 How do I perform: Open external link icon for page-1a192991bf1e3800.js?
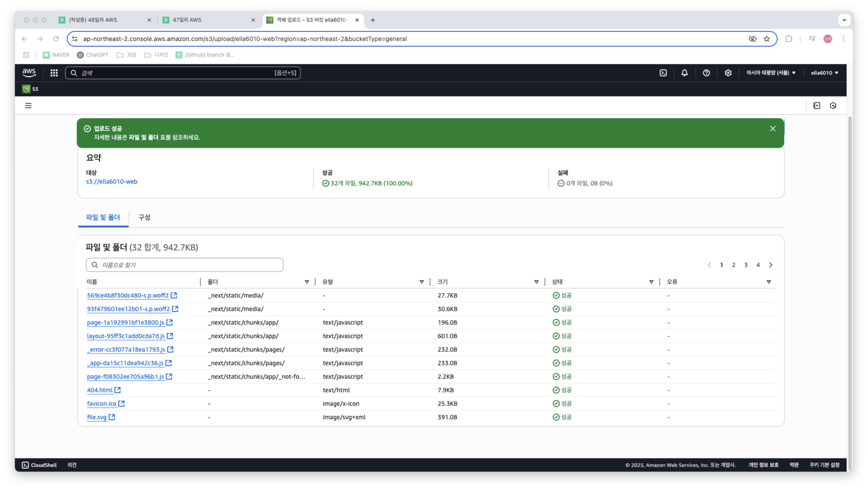(x=169, y=322)
